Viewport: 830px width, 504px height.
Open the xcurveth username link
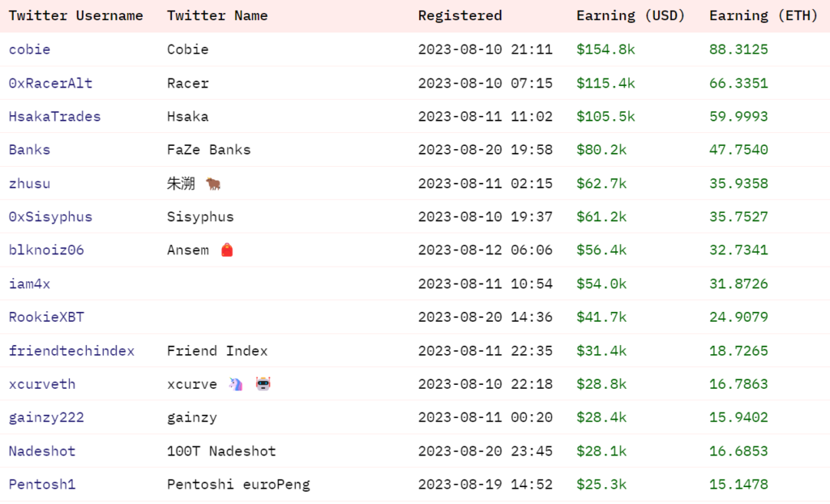tap(42, 384)
